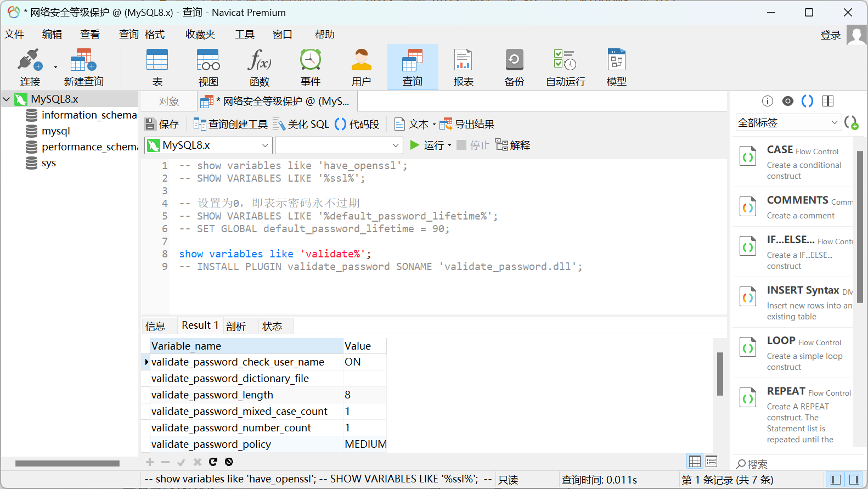Image resolution: width=868 pixels, height=489 pixels.
Task: Collapse the MySQL8.x connection tree node
Action: 7,99
